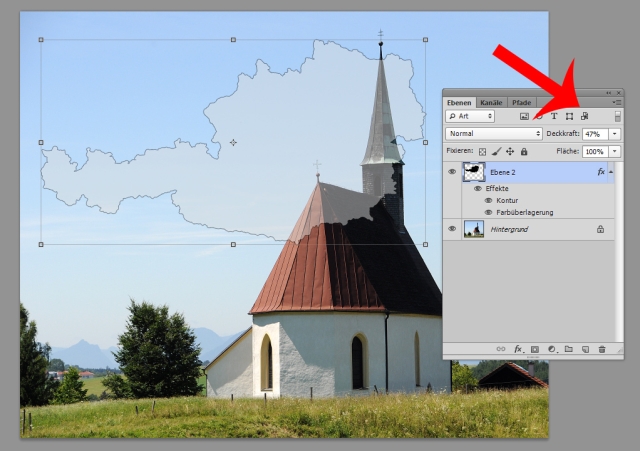Filter for smart objects icon
This screenshot has width=640, height=451.
[584, 116]
